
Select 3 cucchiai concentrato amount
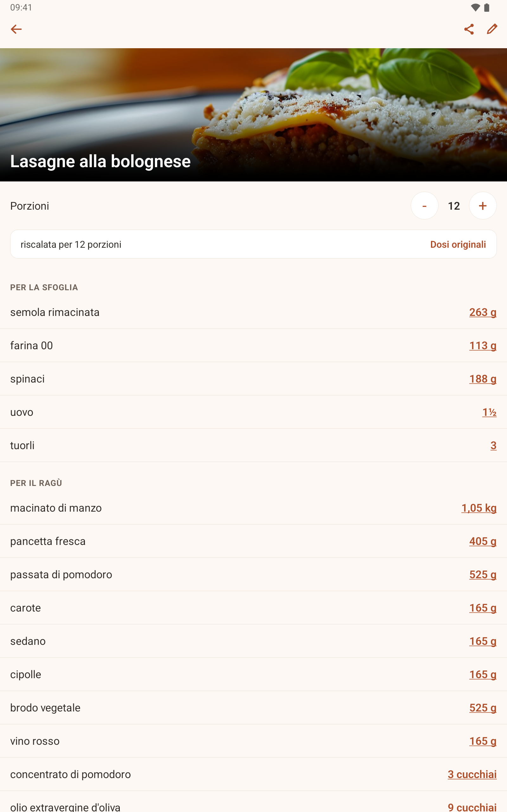[x=472, y=775]
